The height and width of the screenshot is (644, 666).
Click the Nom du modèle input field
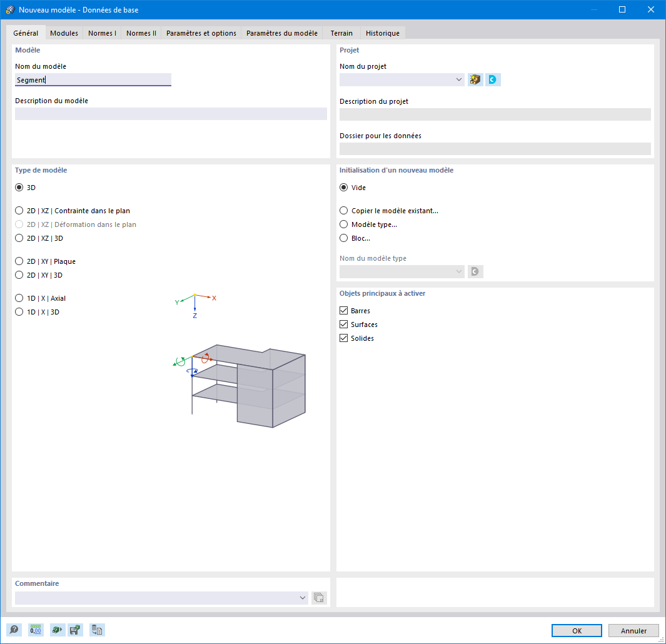[x=93, y=79]
